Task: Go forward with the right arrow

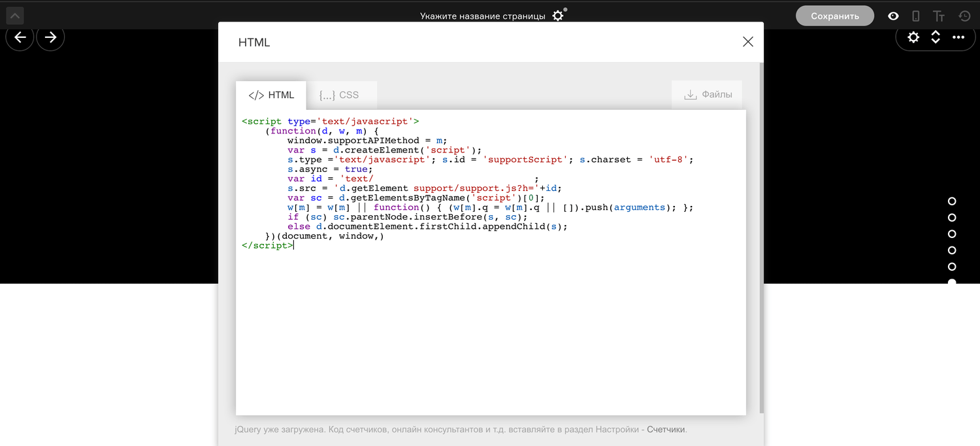Action: click(x=50, y=37)
